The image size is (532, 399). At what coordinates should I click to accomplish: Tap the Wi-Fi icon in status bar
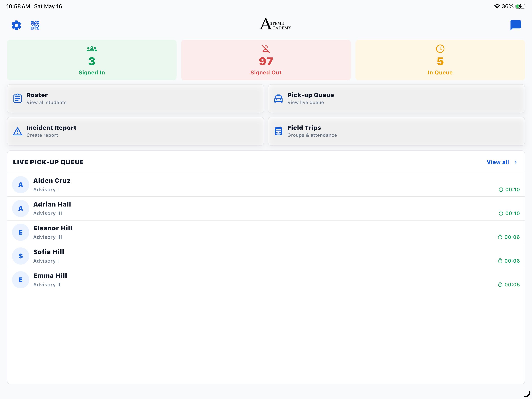(497, 6)
